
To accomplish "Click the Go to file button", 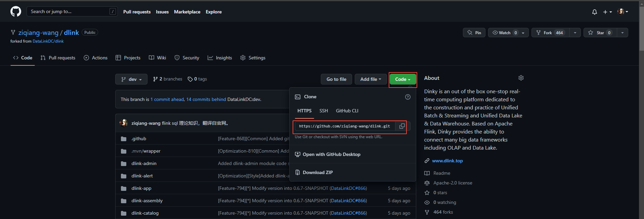I will 336,79.
